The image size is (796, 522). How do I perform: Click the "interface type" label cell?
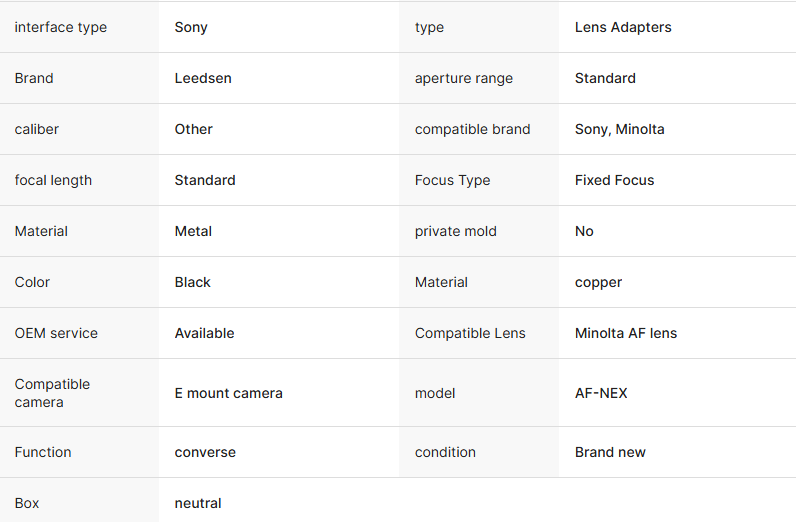pyautogui.click(x=60, y=27)
